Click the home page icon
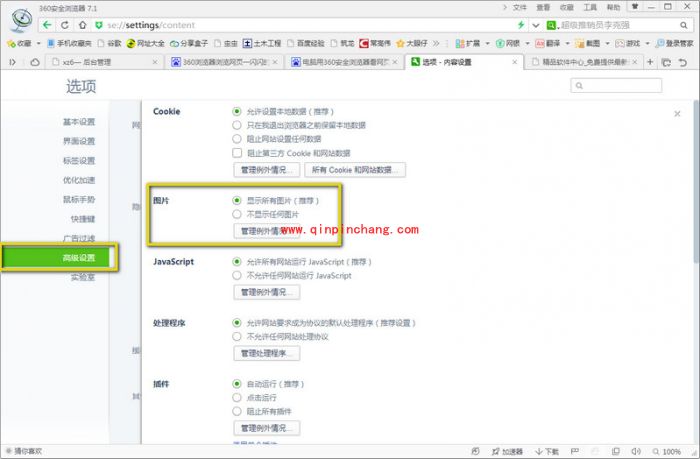This screenshot has width=700, height=459. (81, 24)
